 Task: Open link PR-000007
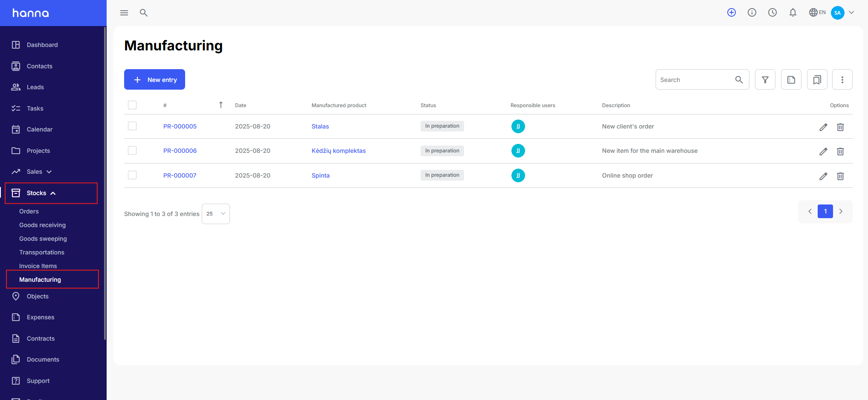(x=180, y=175)
